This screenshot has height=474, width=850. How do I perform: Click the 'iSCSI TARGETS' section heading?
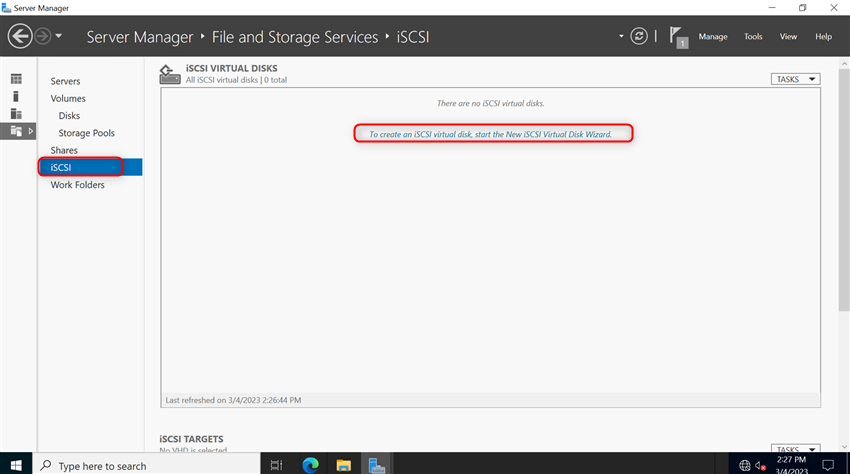tap(191, 439)
